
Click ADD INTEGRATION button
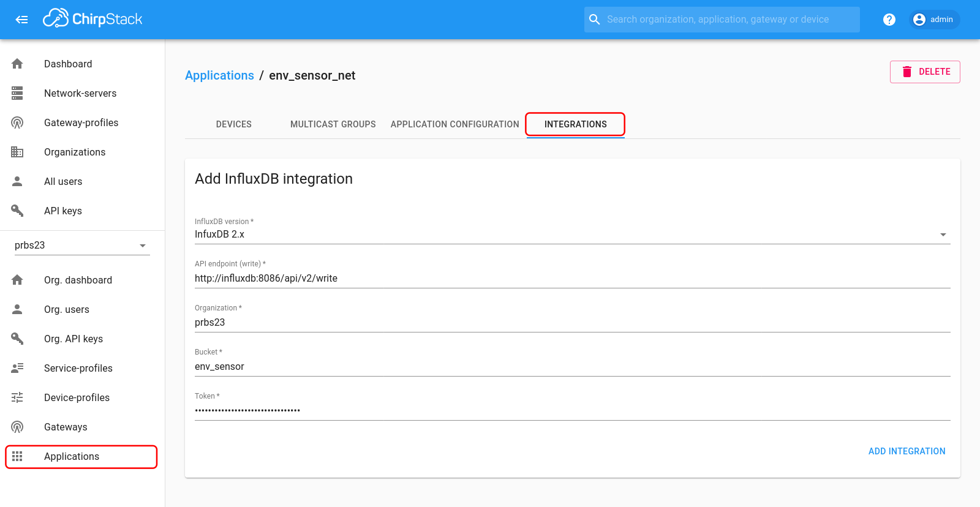[x=907, y=451]
